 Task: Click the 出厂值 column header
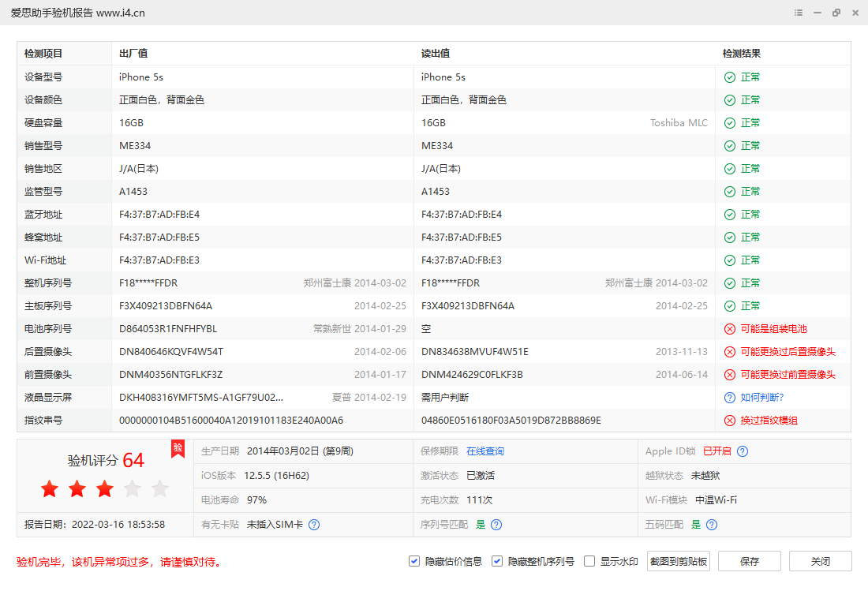tap(133, 54)
